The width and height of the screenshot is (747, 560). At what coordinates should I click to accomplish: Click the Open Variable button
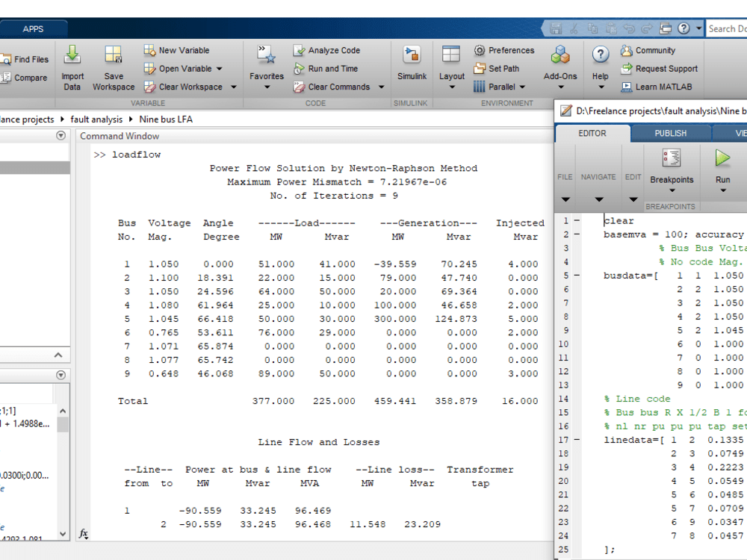coord(178,69)
